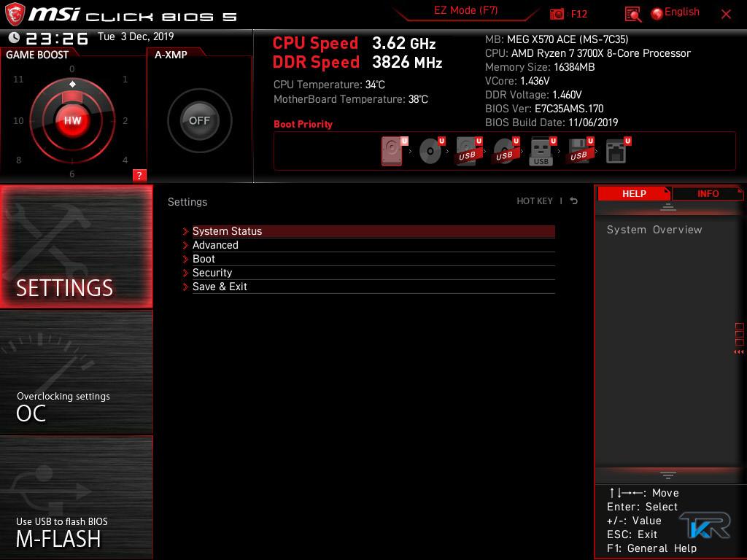Image resolution: width=747 pixels, height=560 pixels.
Task: Collapse the help panel with side arrows
Action: (739, 352)
